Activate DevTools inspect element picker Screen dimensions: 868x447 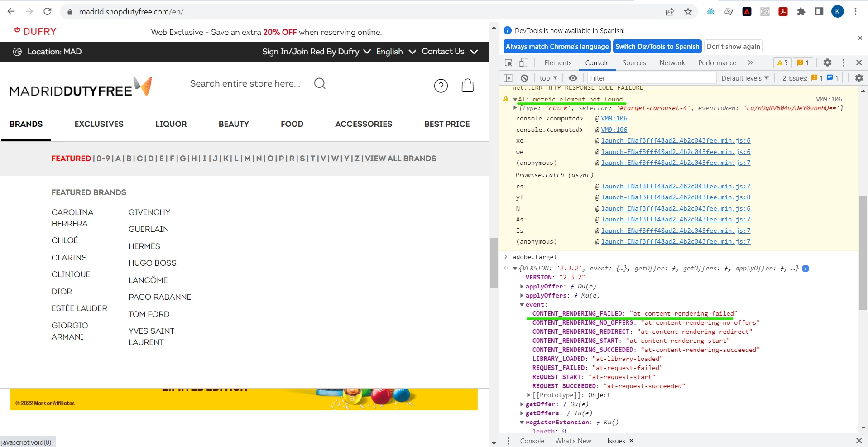508,63
